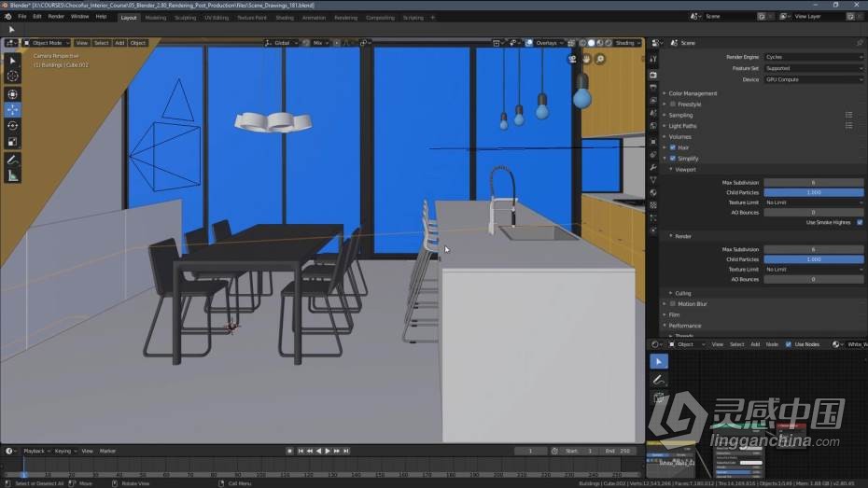Jump to timeline start frame

pyautogui.click(x=300, y=451)
